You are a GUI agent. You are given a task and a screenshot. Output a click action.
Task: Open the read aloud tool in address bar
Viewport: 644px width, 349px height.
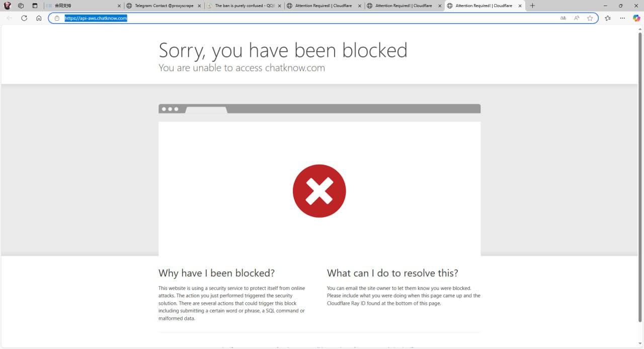coord(577,18)
